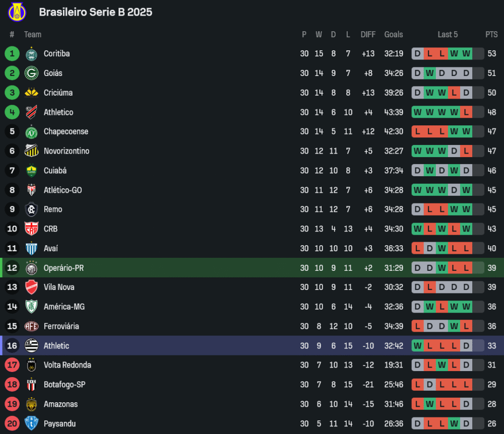Click the Brasileiro Serie B league logo
The width and height of the screenshot is (504, 434).
tap(17, 12)
